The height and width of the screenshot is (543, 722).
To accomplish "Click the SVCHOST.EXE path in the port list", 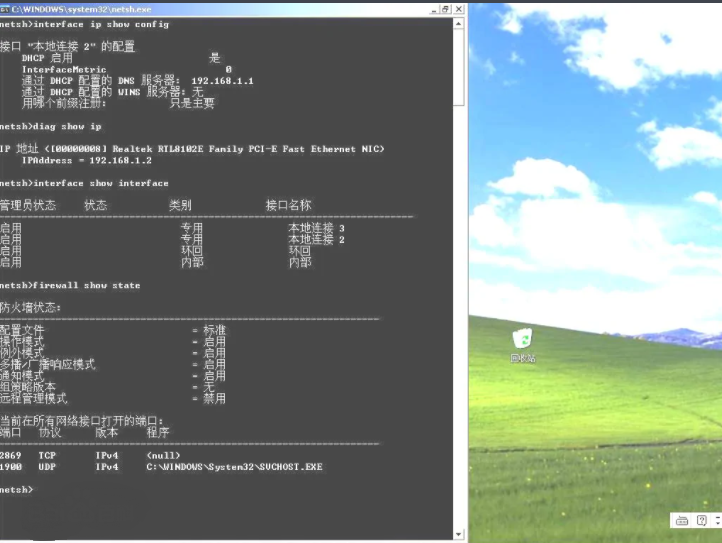I will 234,467.
